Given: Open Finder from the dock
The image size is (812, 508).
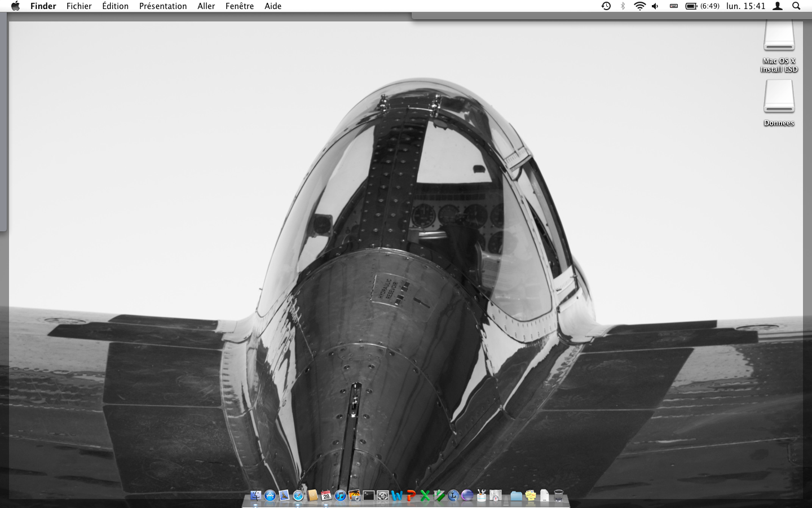Looking at the screenshot, I should click(255, 496).
